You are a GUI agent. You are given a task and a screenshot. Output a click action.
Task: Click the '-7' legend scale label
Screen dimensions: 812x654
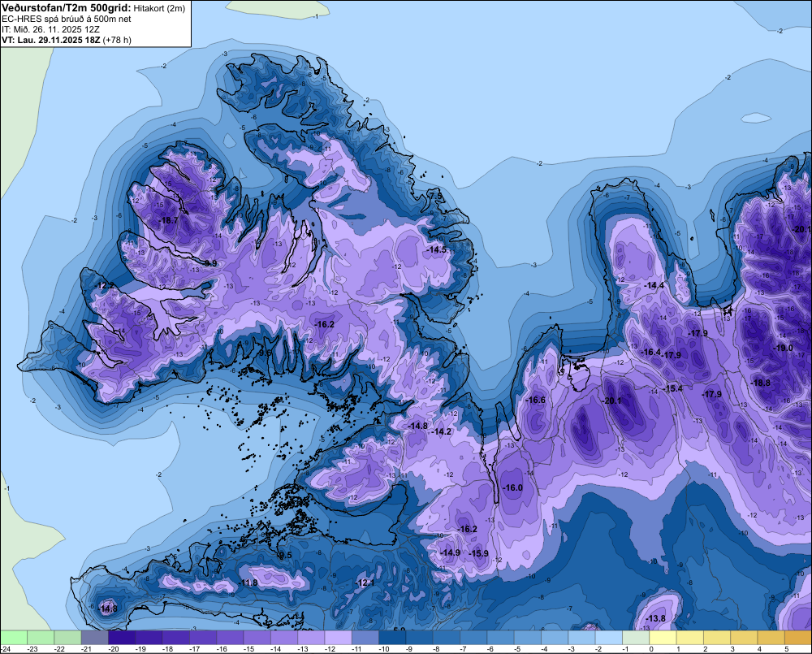coord(463,649)
